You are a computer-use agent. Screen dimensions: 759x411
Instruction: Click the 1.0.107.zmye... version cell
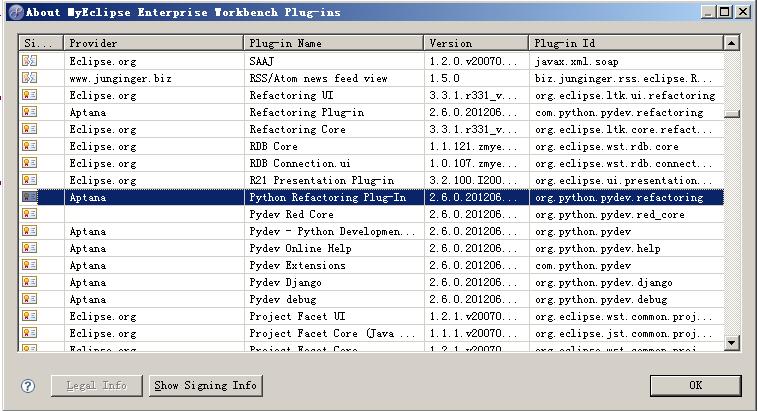pyautogui.click(x=476, y=163)
